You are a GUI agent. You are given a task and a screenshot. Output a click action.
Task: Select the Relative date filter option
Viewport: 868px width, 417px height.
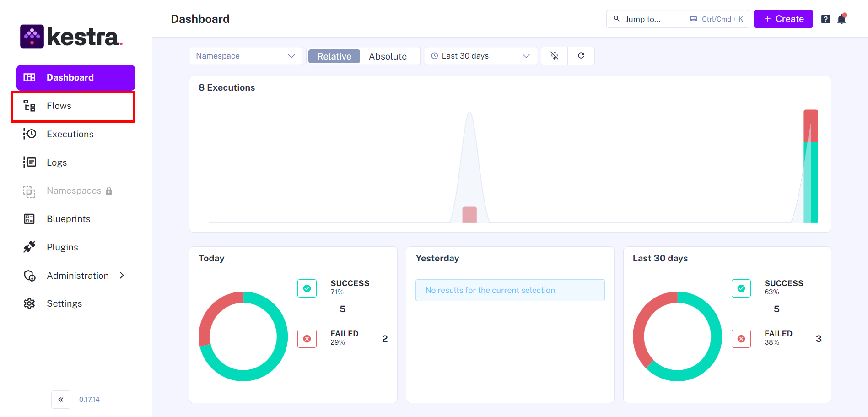click(x=334, y=56)
